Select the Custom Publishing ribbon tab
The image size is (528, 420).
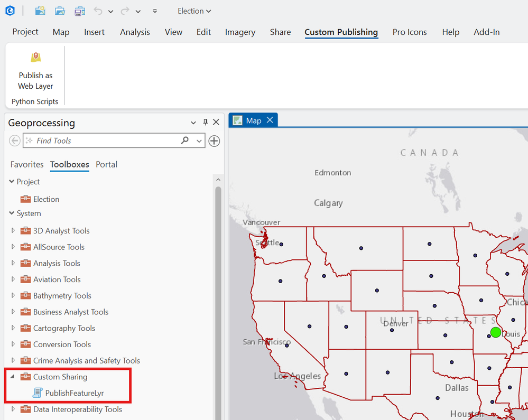[341, 32]
